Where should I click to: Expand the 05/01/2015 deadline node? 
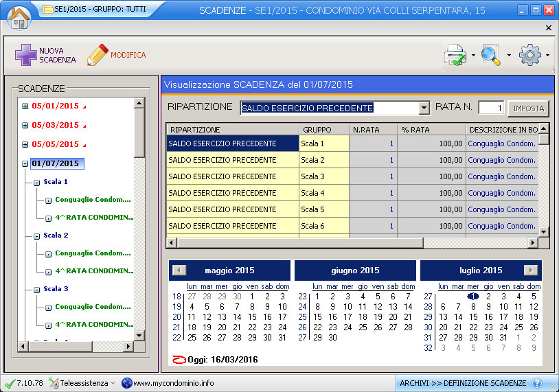click(25, 106)
